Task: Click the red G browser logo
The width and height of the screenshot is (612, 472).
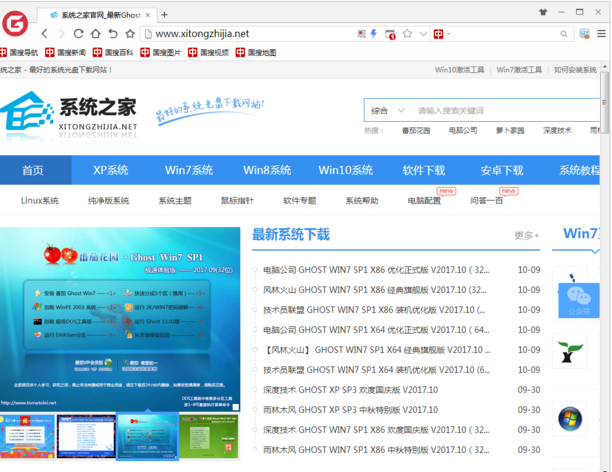Action: click(15, 23)
